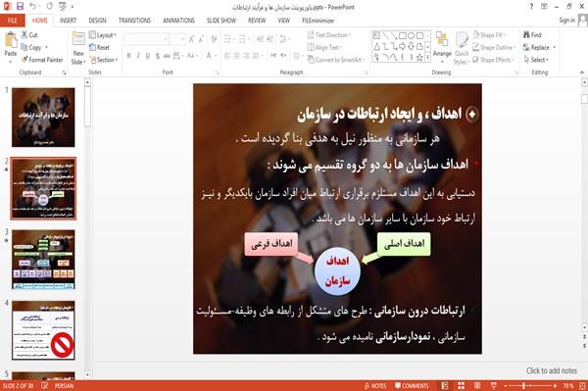The image size is (588, 391).
Task: Click the Undo icon
Action: [x=32, y=7]
